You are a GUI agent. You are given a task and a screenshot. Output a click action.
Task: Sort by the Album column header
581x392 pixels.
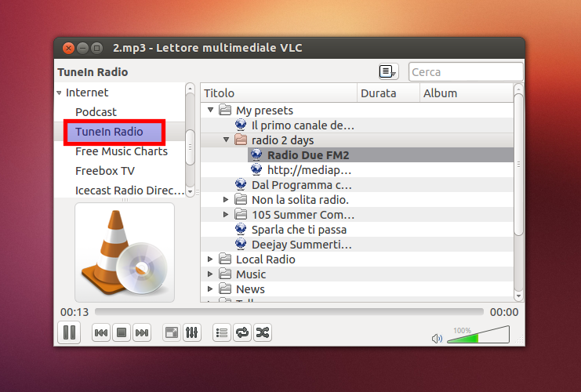coord(467,93)
